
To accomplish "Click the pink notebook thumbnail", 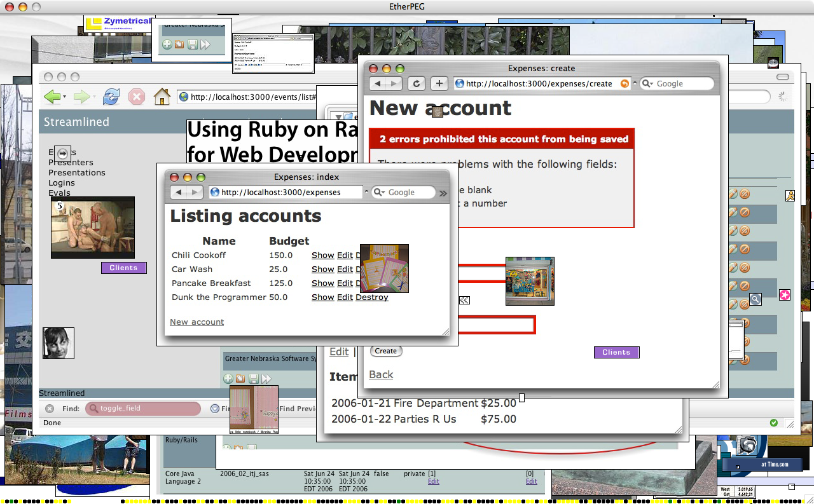I will [x=254, y=409].
